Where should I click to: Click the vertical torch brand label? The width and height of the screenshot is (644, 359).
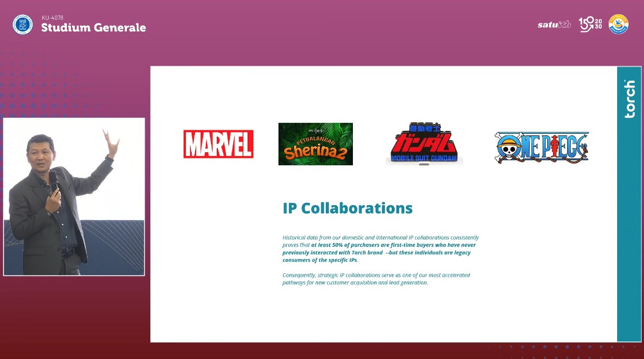pos(629,99)
